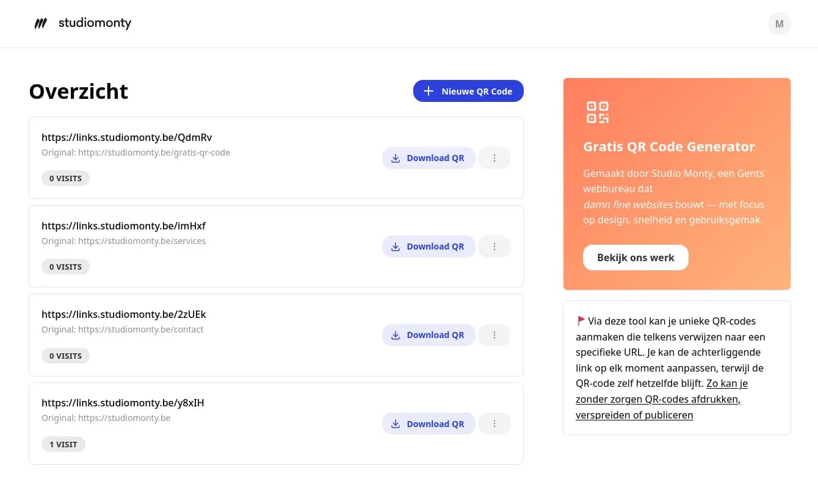
Task: Select the studiomonty wordmark to go home
Action: tap(95, 23)
